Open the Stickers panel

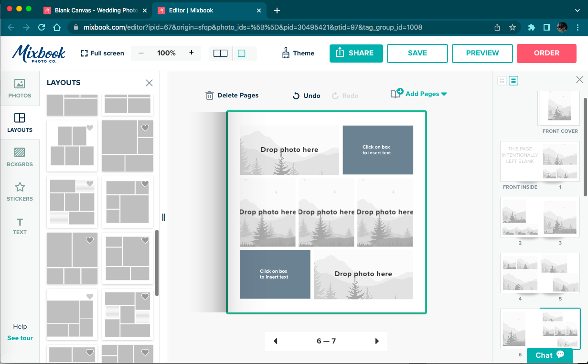click(x=20, y=191)
